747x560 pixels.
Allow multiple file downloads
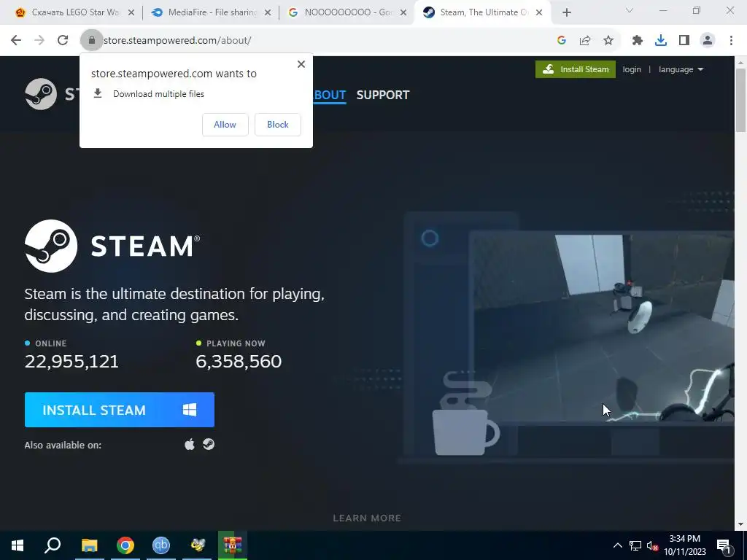(x=225, y=124)
